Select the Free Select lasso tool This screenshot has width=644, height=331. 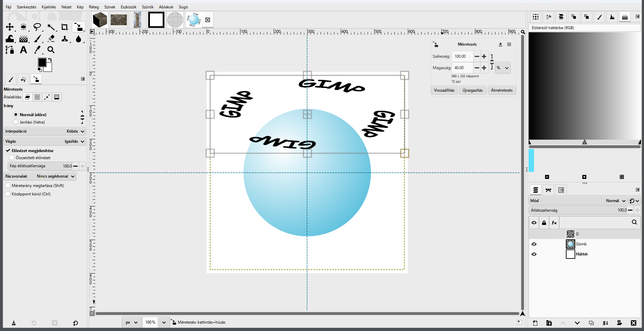37,27
